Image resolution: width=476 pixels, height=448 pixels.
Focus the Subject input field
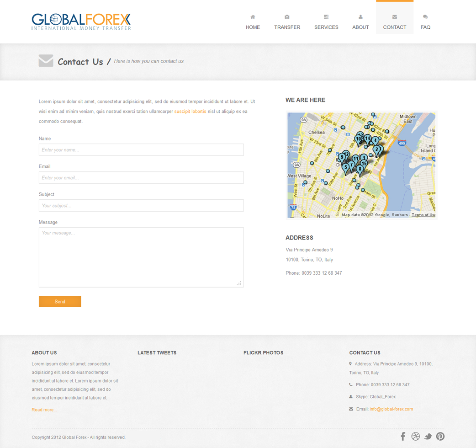141,206
